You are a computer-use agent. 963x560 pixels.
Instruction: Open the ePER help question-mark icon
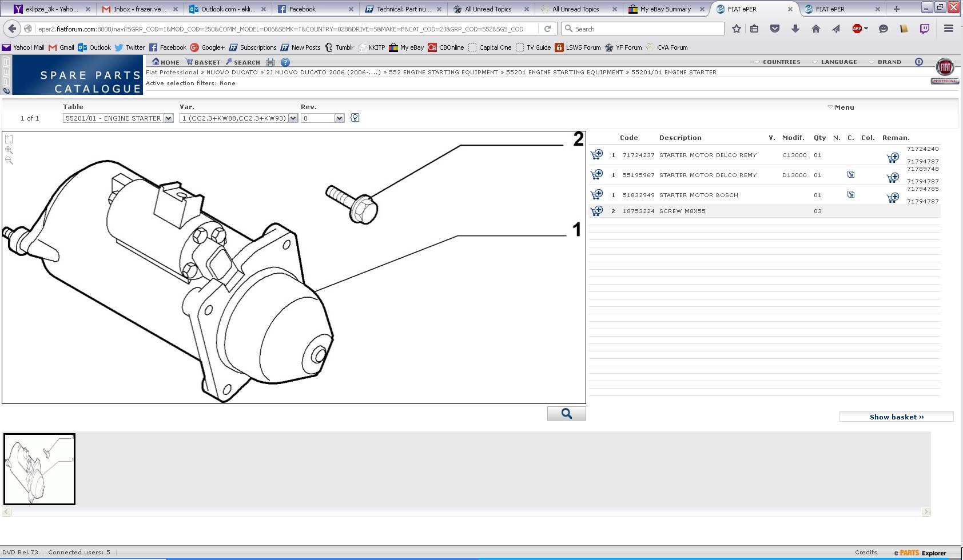coord(285,62)
